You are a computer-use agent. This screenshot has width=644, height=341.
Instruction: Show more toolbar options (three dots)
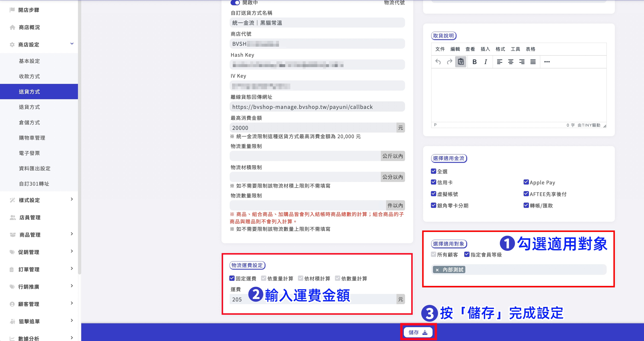click(x=547, y=62)
